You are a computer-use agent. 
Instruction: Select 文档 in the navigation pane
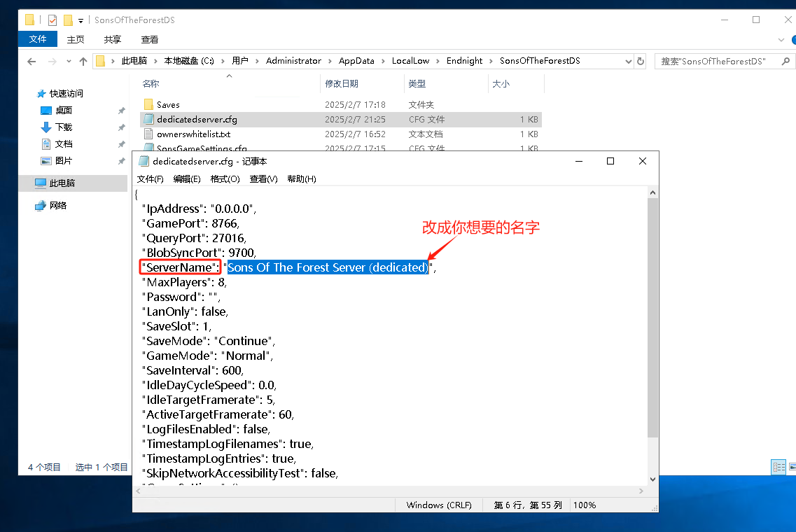64,143
